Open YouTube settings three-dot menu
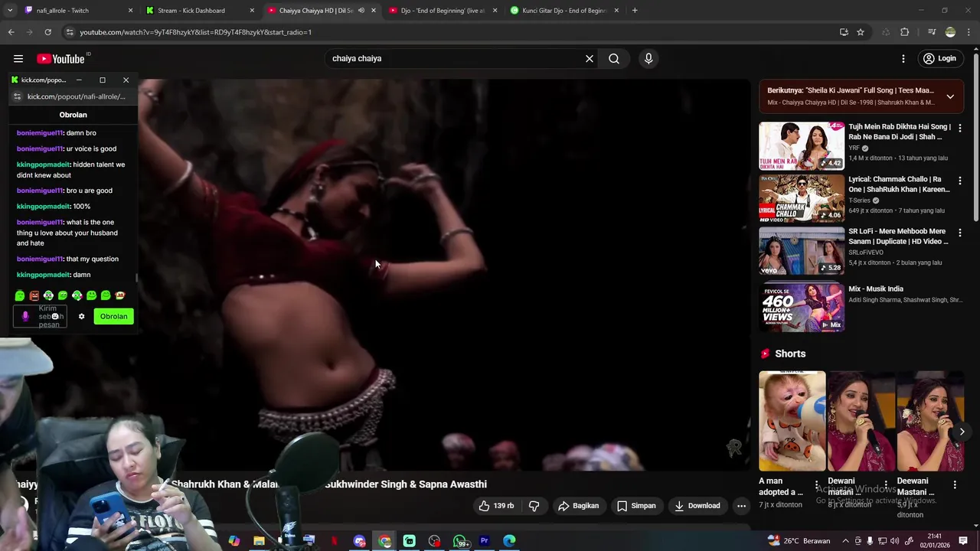 [x=903, y=59]
